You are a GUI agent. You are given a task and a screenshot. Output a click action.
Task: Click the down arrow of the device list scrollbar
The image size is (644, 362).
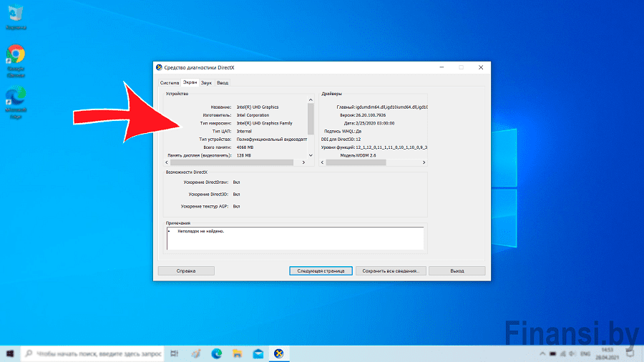pyautogui.click(x=311, y=155)
